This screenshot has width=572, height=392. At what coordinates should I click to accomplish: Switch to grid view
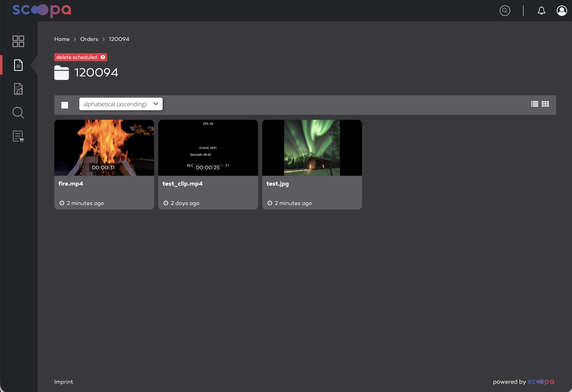point(545,104)
